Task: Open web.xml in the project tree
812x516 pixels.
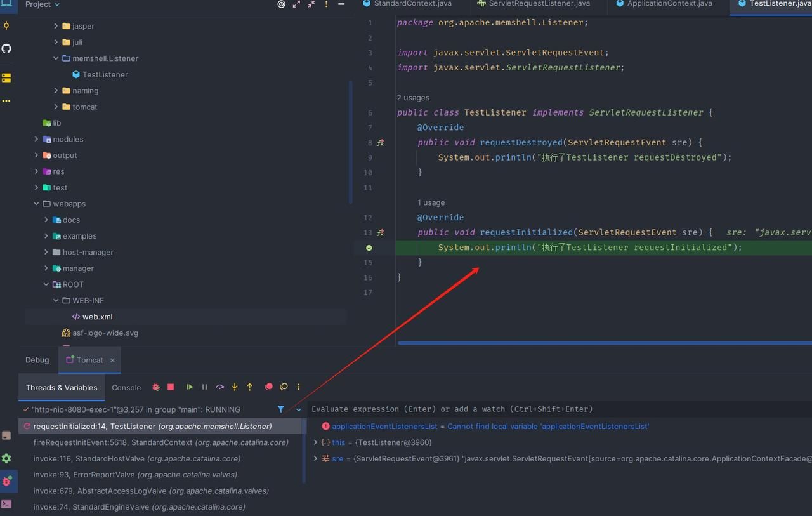Action: (97, 317)
